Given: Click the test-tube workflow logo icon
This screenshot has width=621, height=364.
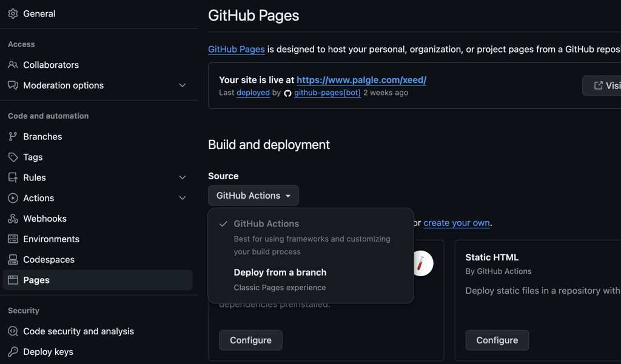Looking at the screenshot, I should (421, 263).
